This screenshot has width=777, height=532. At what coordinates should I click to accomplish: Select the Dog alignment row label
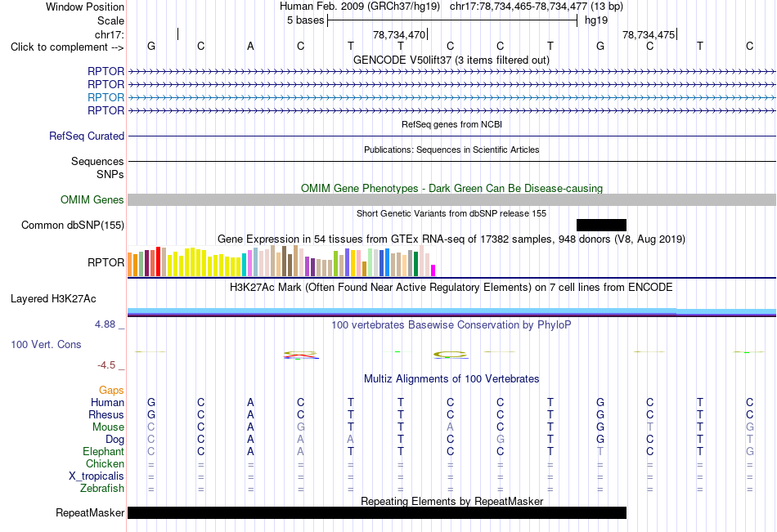click(x=115, y=440)
